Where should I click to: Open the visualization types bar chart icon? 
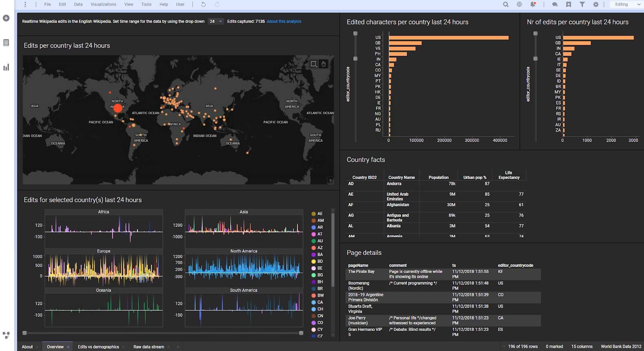6,68
